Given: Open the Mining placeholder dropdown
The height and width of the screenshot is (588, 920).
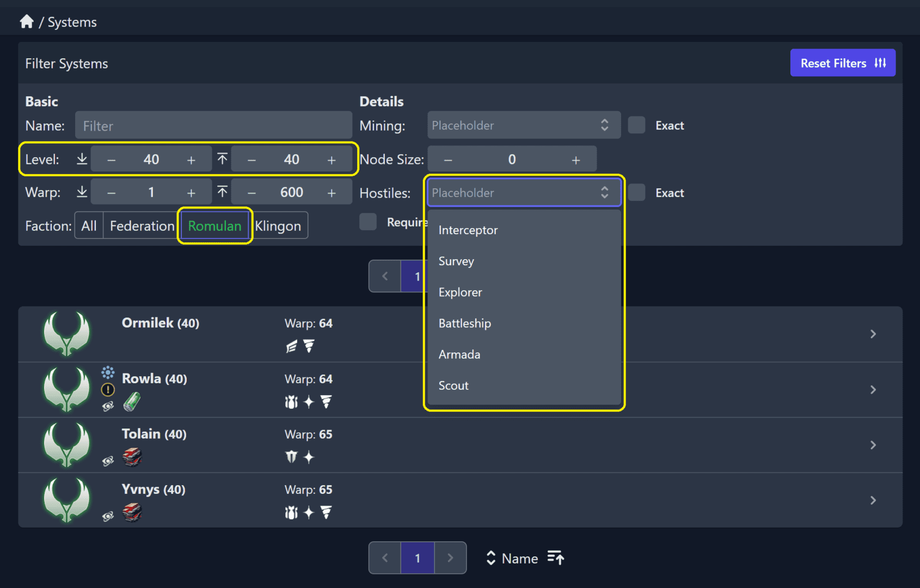Looking at the screenshot, I should (x=523, y=125).
